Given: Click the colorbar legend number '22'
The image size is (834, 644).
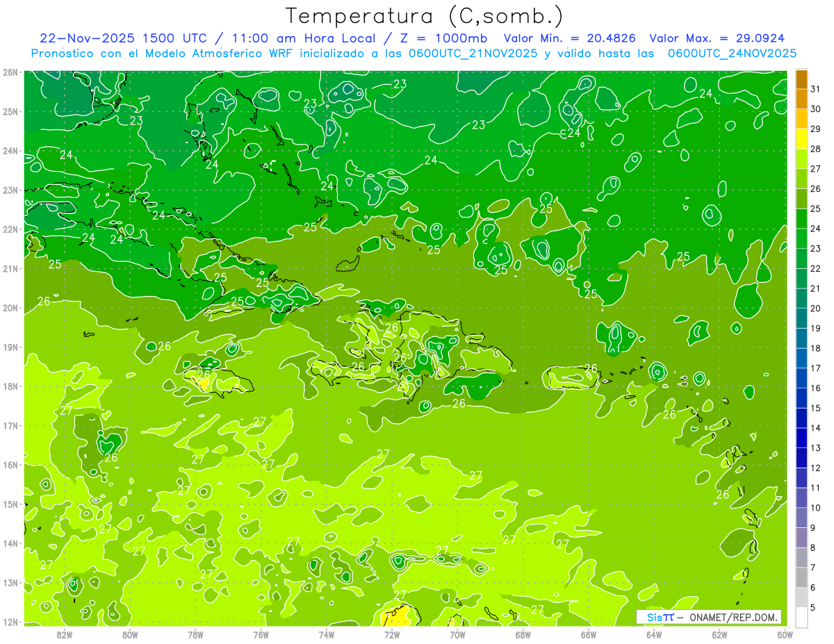Looking at the screenshot, I should (815, 269).
